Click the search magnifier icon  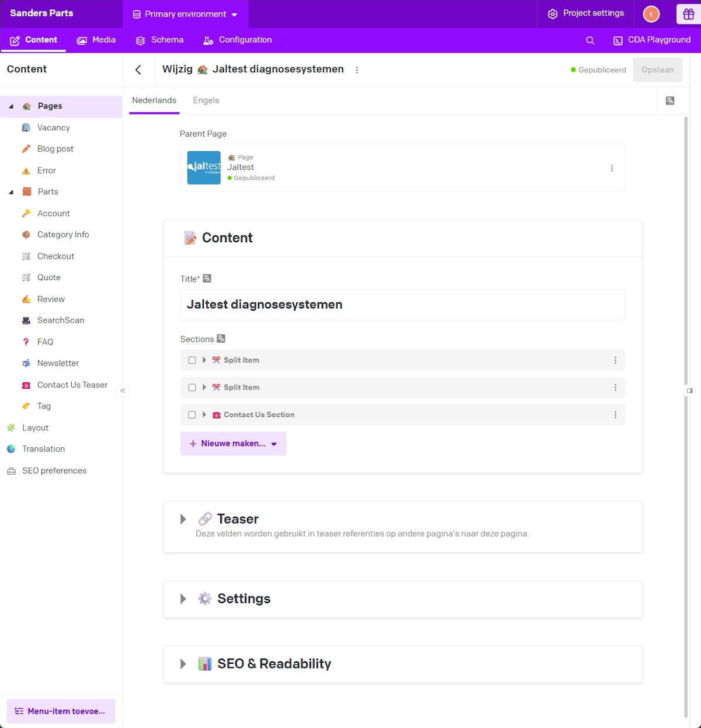pos(590,40)
